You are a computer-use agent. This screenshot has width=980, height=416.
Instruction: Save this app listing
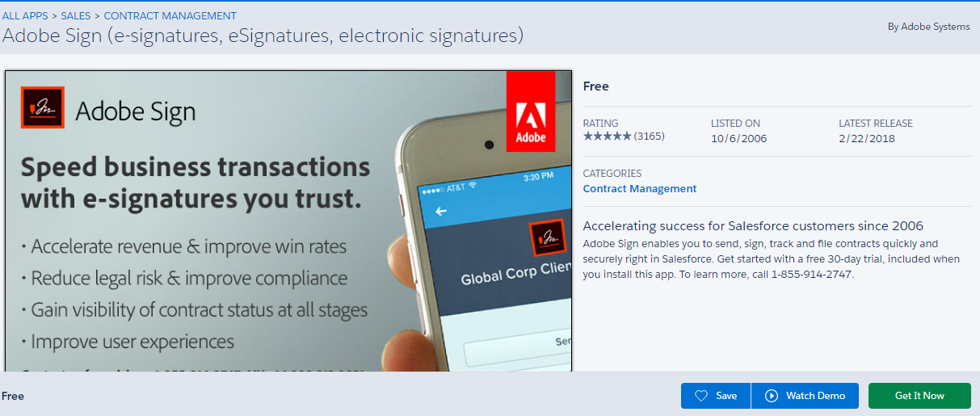click(x=716, y=396)
